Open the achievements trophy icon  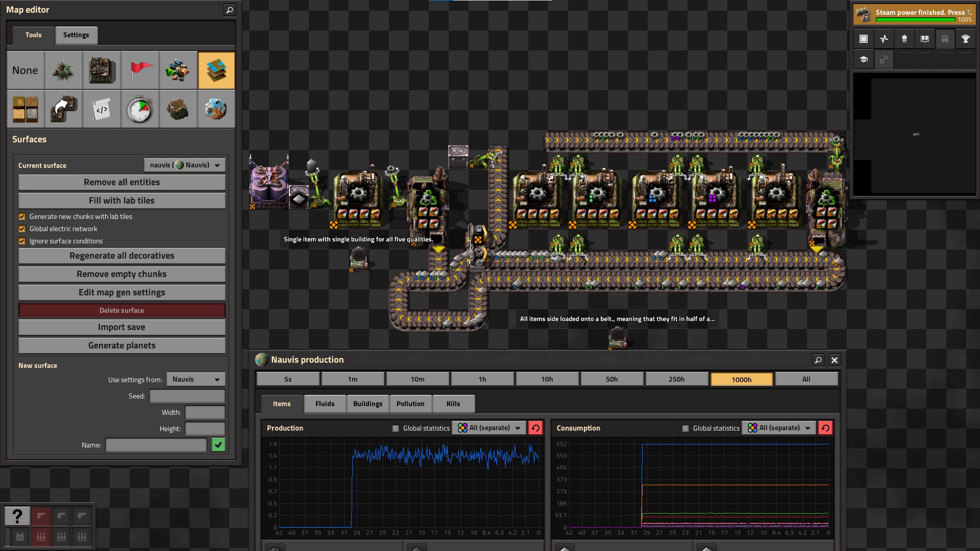click(966, 39)
